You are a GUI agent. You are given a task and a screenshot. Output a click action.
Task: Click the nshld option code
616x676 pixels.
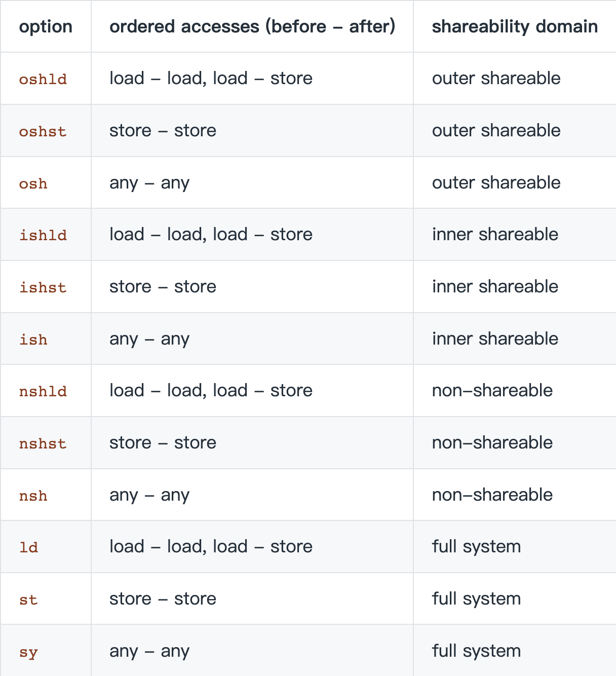[x=43, y=391]
